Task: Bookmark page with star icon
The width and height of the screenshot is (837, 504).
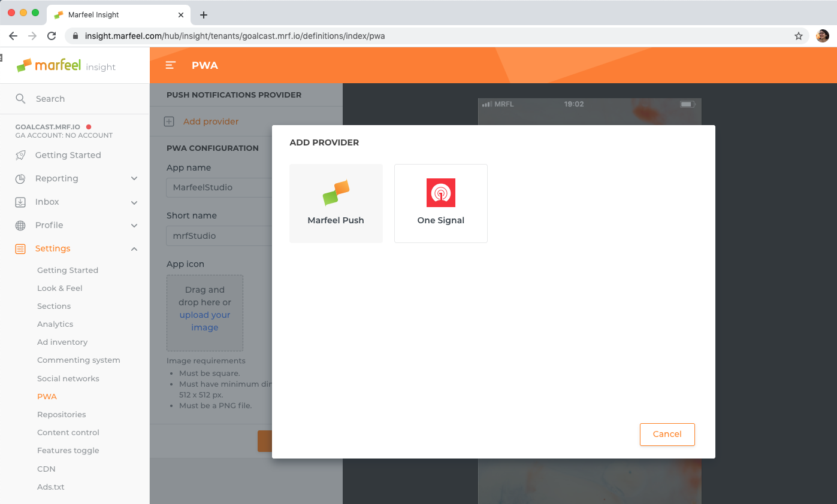Action: coord(799,36)
